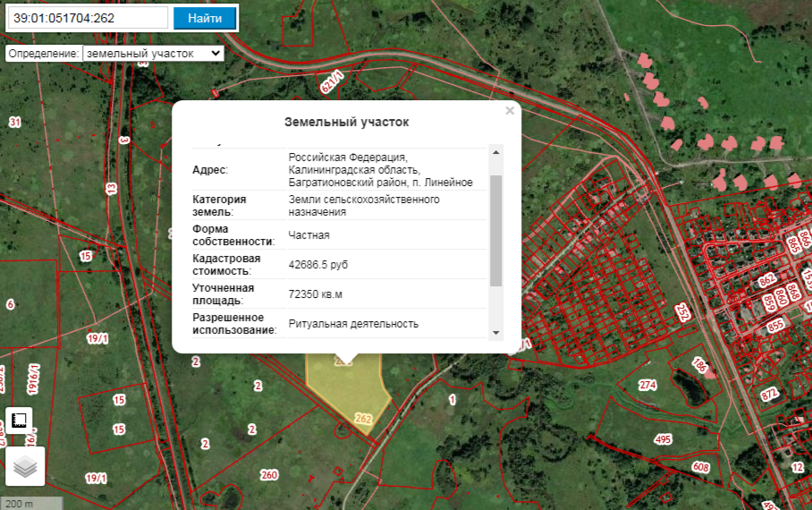The width and height of the screenshot is (812, 510).
Task: Click parcel label 274 on the map
Action: [x=647, y=386]
